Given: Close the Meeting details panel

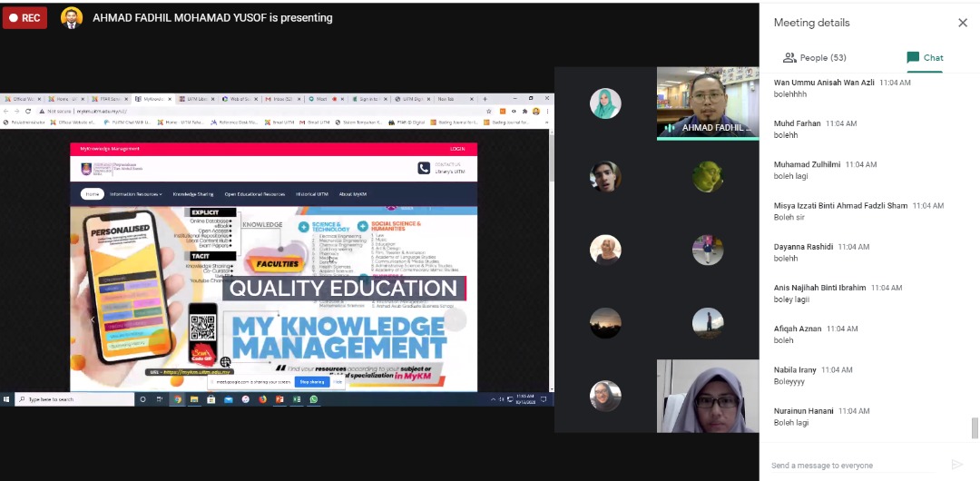Looking at the screenshot, I should click(x=963, y=24).
